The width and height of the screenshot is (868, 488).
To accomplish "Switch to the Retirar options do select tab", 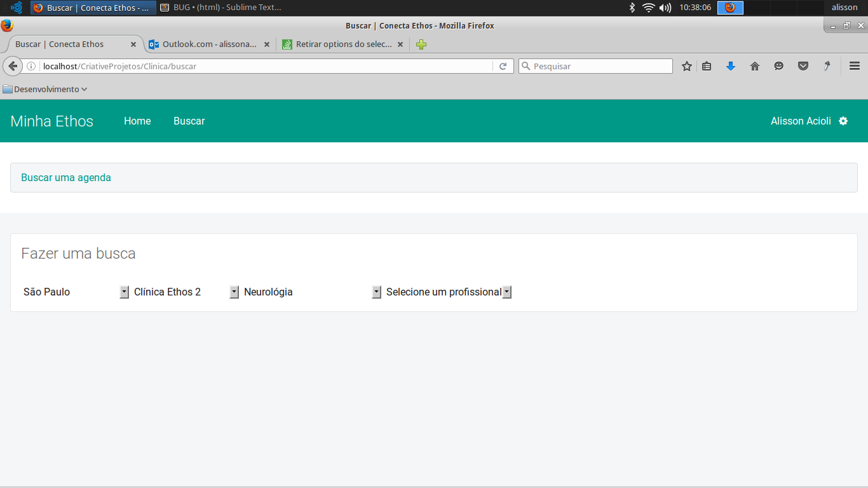I will [343, 44].
